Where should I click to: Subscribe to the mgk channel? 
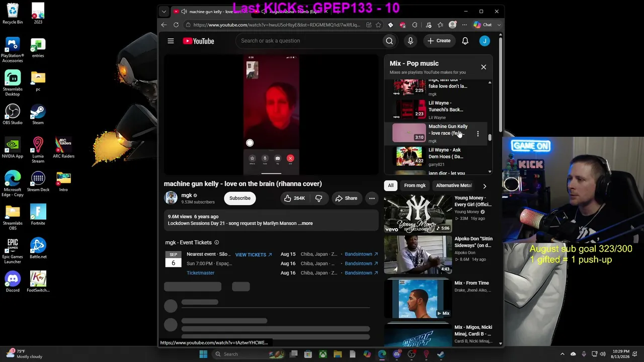tap(240, 198)
